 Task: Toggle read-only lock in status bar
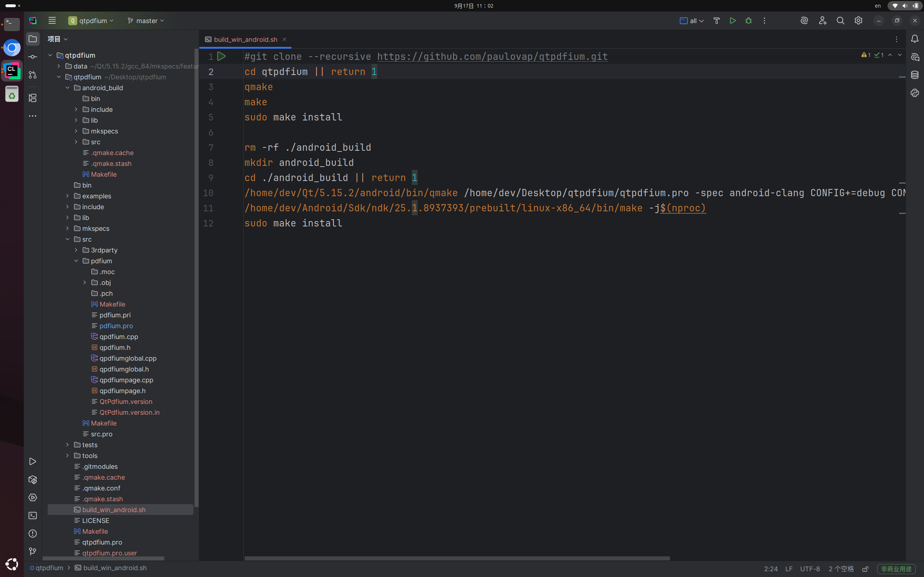pos(866,569)
